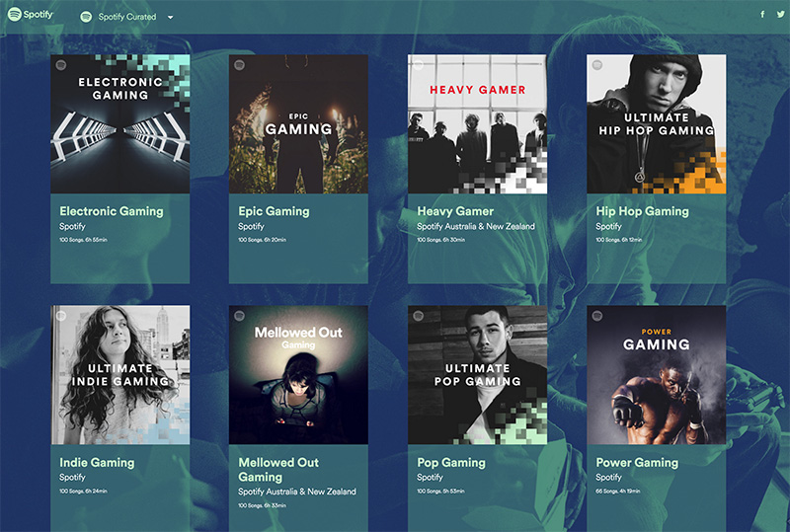The image size is (790, 532).
Task: Open the Epic Gaming playlist title
Action: (x=275, y=211)
